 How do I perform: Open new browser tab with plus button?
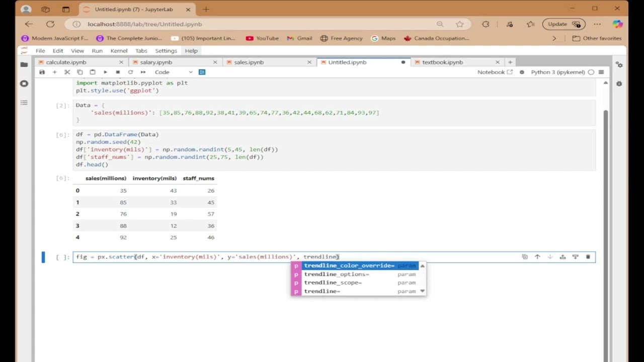tap(206, 9)
